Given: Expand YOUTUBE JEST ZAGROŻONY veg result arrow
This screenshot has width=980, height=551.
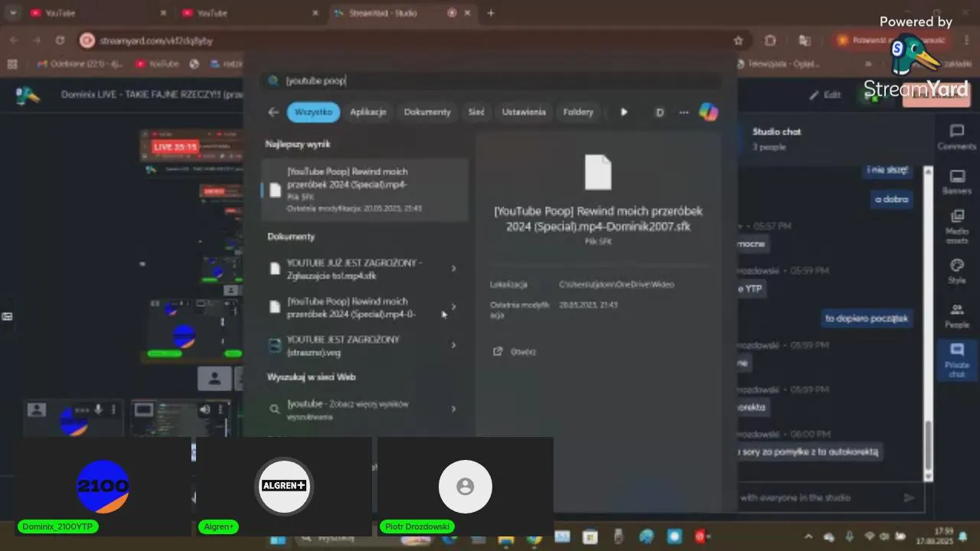Looking at the screenshot, I should point(453,345).
